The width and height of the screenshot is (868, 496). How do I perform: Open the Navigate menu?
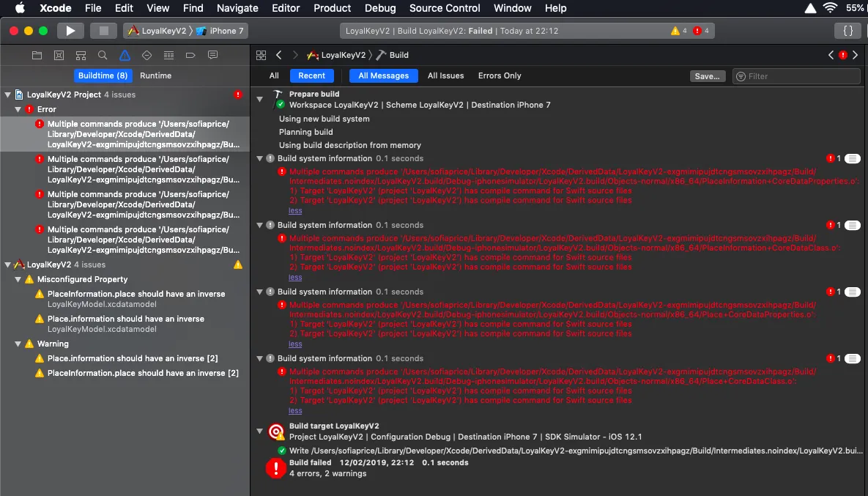pyautogui.click(x=237, y=8)
